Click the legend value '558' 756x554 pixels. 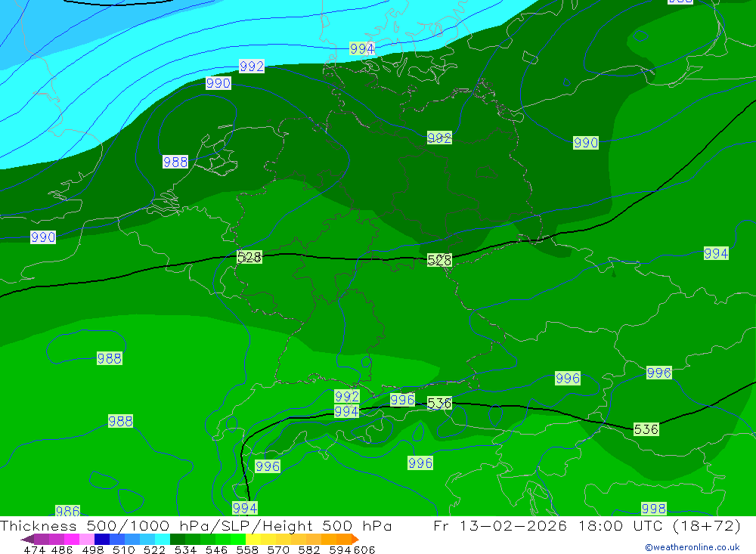coord(247,550)
